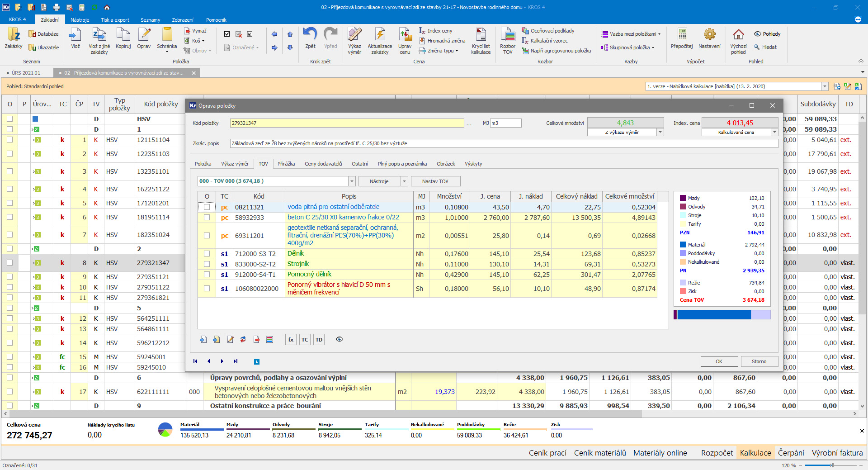Expand the Kalkulovaná cena dropdown
Screen dimensions: 868x470
click(774, 133)
